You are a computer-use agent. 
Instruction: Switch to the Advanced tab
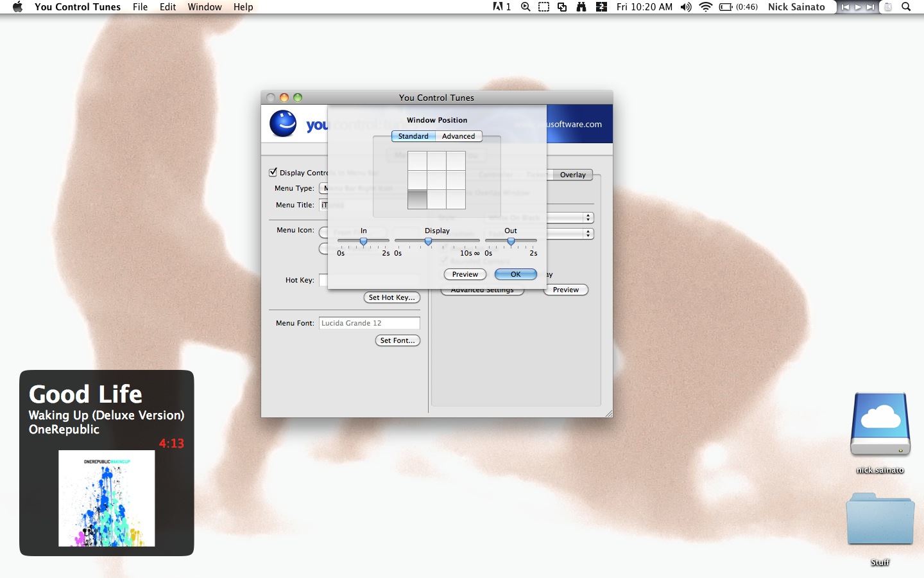click(x=458, y=136)
